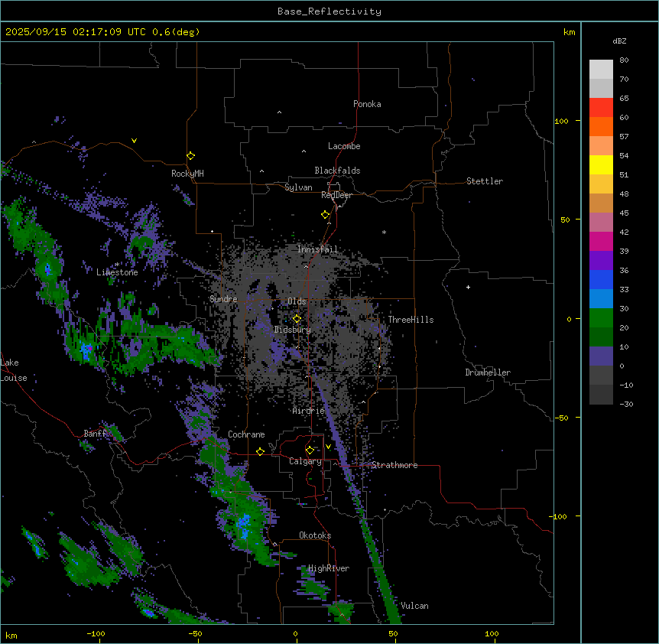Pick the magenta 39-42 dBZ legend swatch
The image size is (659, 644).
pyautogui.click(x=601, y=241)
